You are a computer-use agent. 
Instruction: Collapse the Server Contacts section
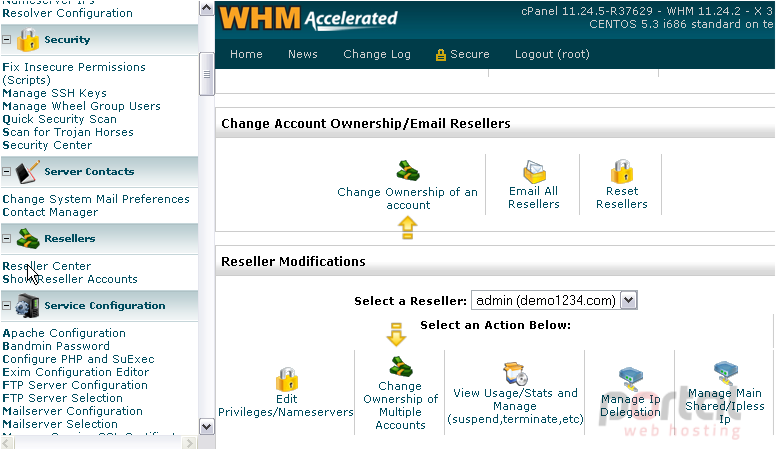click(x=6, y=171)
